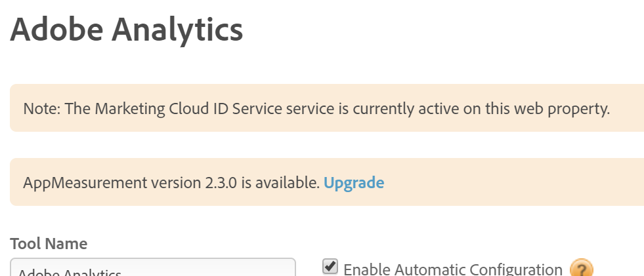This screenshot has width=644, height=276.
Task: Click the Marketing Cloud ID Service note banner
Action: (326, 108)
